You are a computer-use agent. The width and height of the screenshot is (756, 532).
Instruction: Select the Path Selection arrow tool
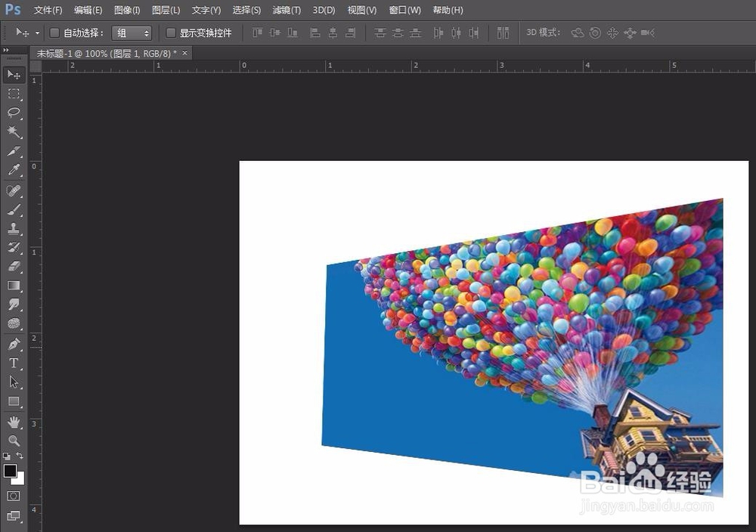[14, 382]
